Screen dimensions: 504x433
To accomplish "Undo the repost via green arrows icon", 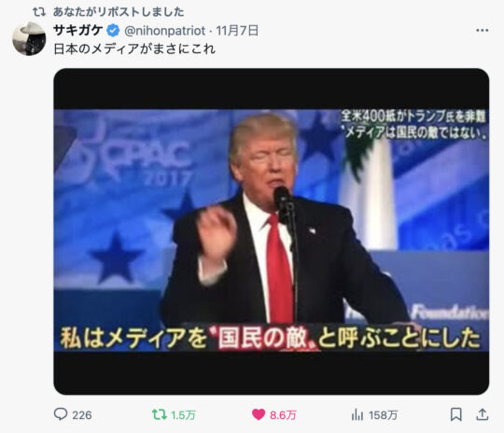I will tap(160, 414).
